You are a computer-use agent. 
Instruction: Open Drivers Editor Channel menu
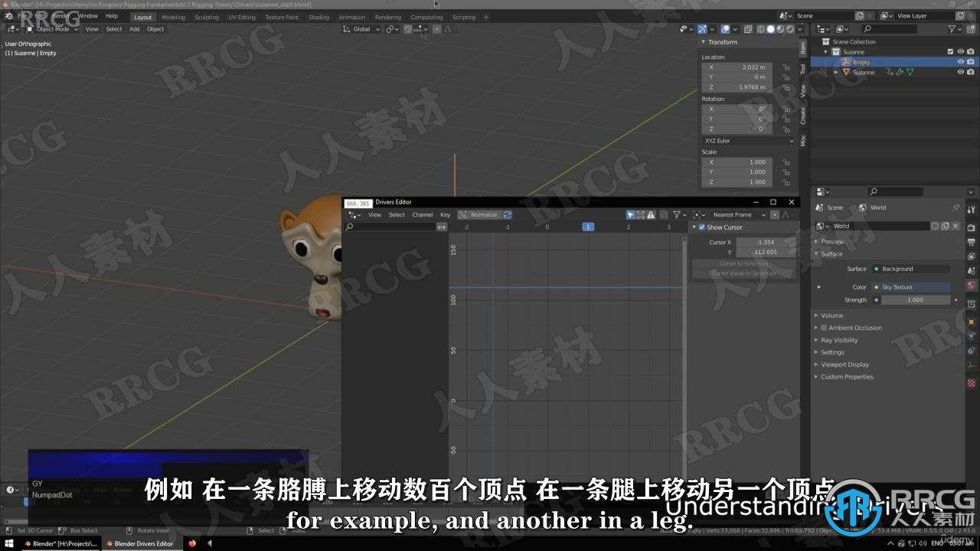point(423,215)
